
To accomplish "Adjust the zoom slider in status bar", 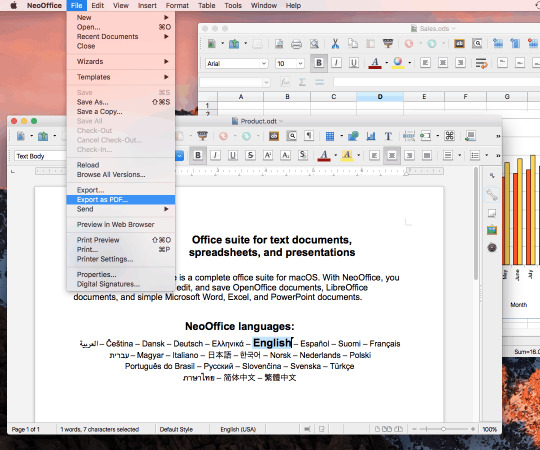I will (444, 429).
